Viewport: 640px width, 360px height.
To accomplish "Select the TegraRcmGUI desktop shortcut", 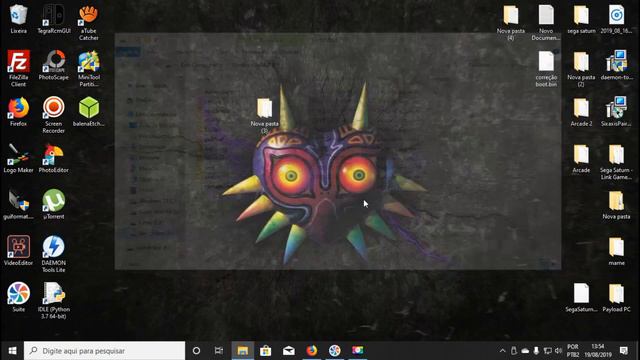I will point(53,19).
